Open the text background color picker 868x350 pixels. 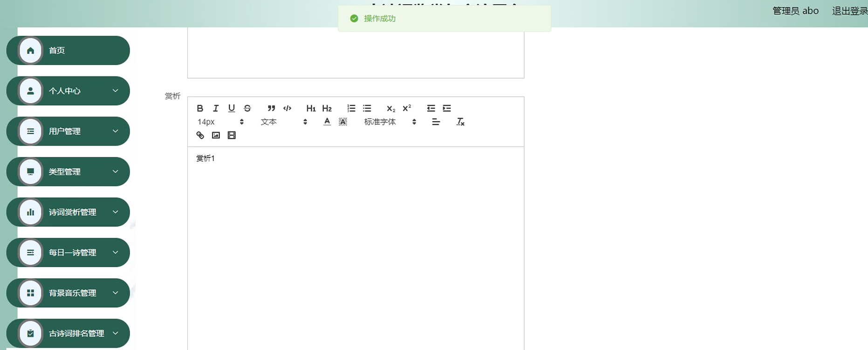(343, 122)
